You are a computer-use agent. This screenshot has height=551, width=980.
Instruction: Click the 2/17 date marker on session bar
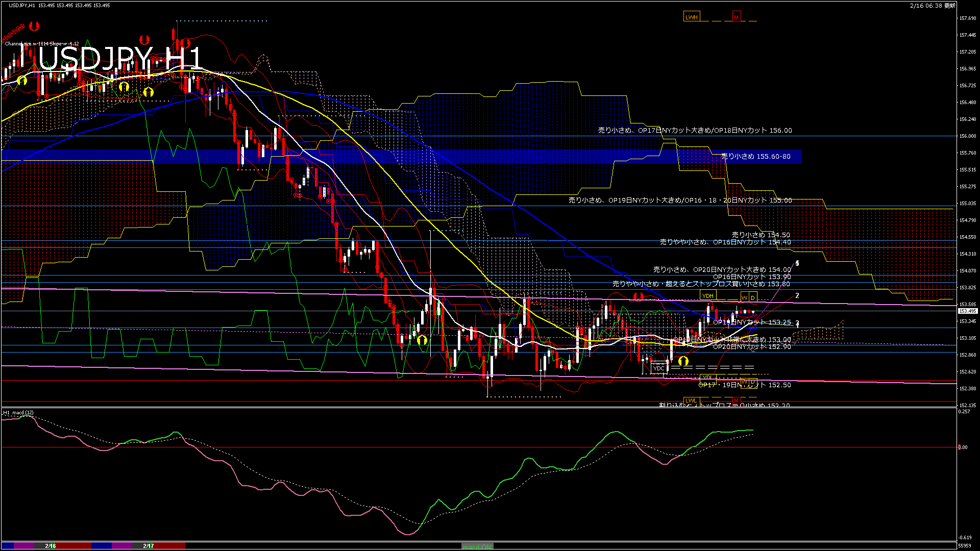click(149, 546)
